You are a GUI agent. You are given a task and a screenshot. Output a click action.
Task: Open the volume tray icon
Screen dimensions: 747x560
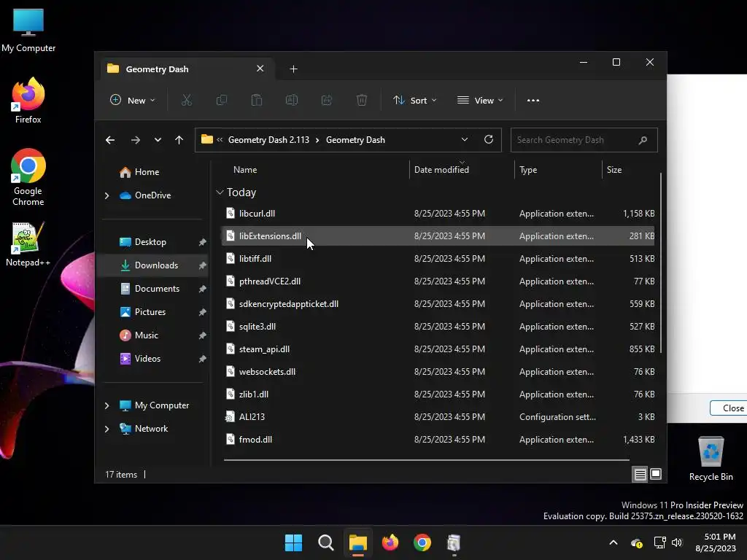[x=677, y=542]
